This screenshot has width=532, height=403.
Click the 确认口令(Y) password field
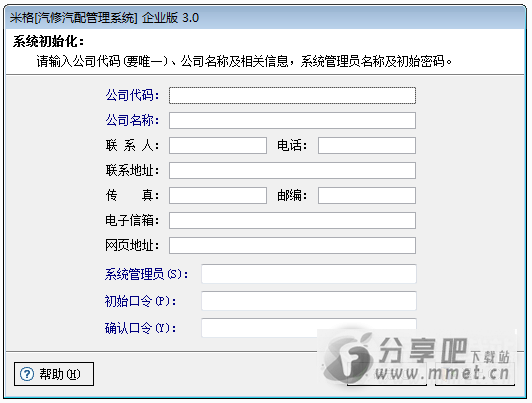click(x=309, y=328)
